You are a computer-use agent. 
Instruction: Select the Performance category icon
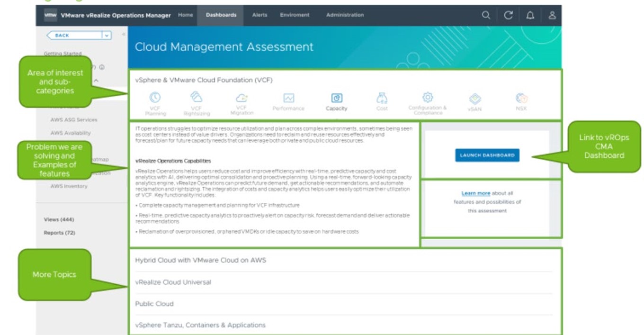coord(288,98)
